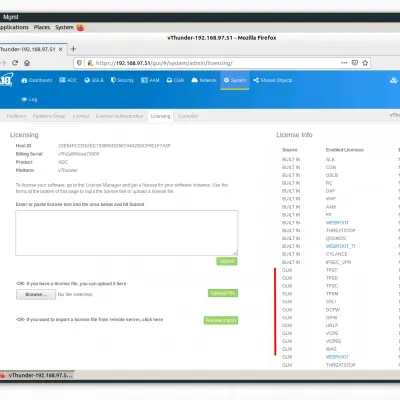Viewport: 400px width, 400px height.
Task: Open the Applications menu in the desktop panel
Action: pyautogui.click(x=14, y=27)
